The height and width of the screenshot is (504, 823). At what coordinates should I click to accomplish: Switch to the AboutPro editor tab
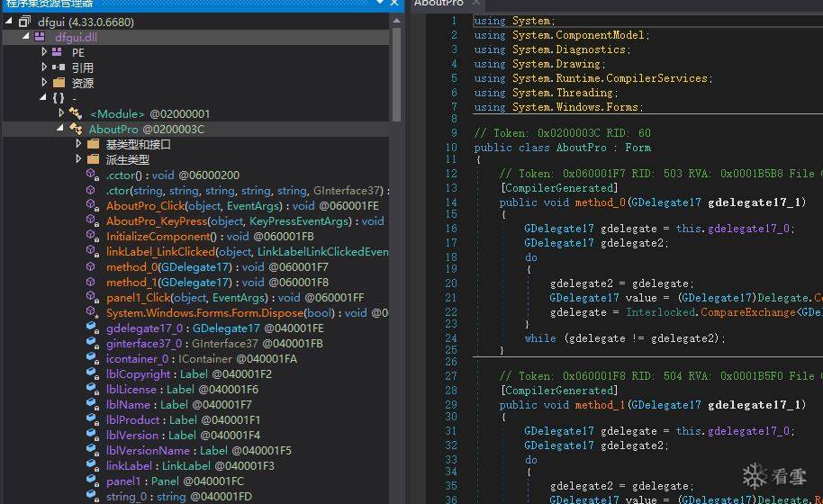pyautogui.click(x=439, y=3)
